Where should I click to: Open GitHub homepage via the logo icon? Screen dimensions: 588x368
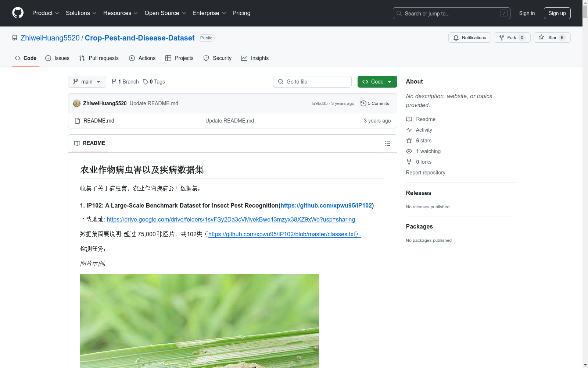pyautogui.click(x=18, y=13)
